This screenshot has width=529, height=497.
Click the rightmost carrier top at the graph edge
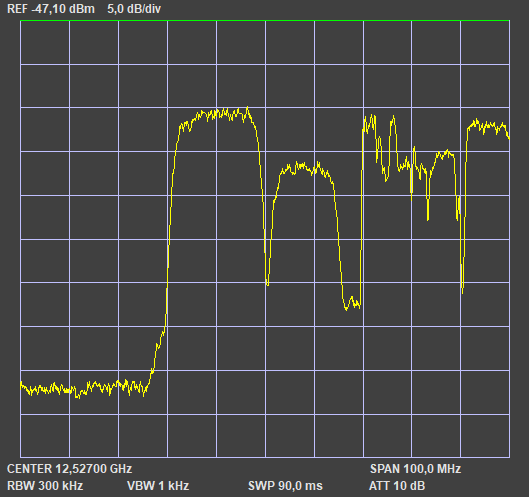488,127
